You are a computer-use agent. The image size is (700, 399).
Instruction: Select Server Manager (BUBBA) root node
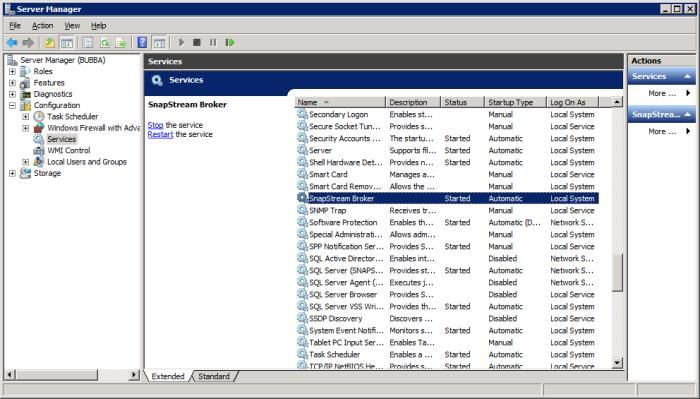click(62, 60)
